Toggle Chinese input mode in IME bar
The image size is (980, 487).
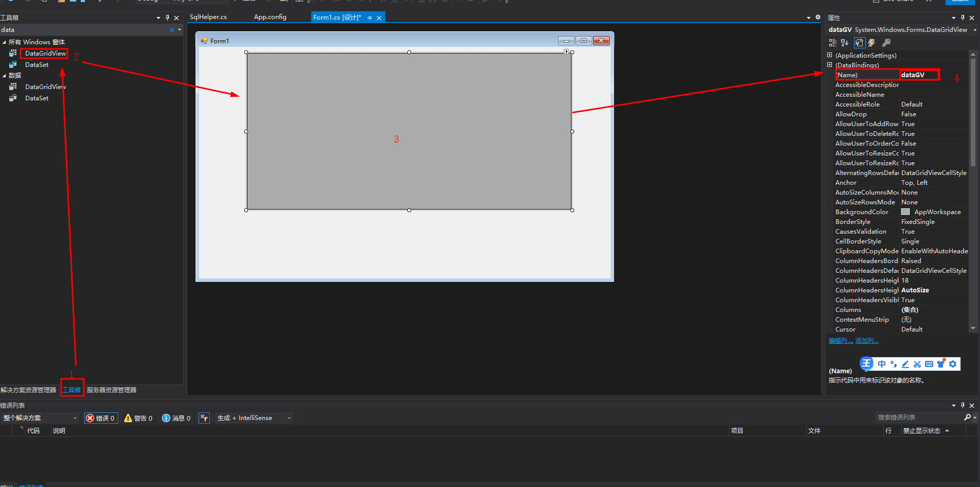882,364
